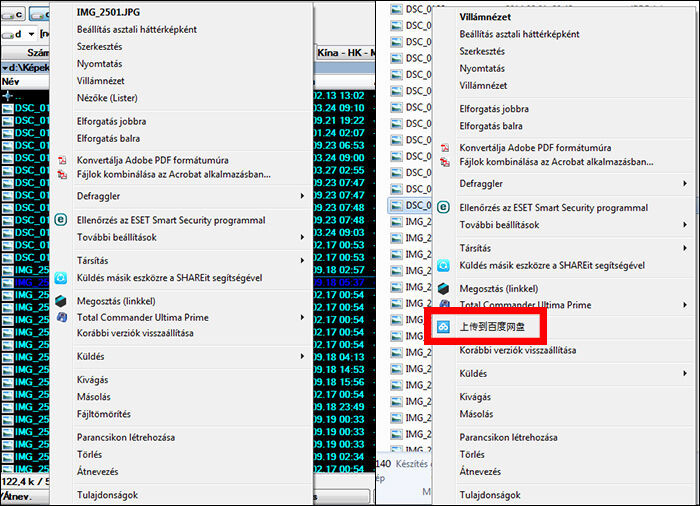Expand Társítás submenu arrow in Total Commander menu
The width and height of the screenshot is (700, 506).
(x=302, y=260)
